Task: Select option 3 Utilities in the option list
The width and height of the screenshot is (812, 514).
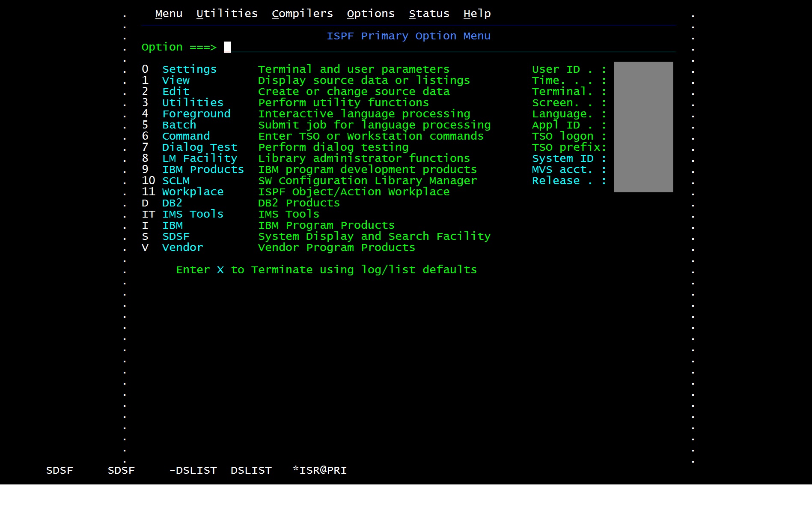Action: pos(193,103)
